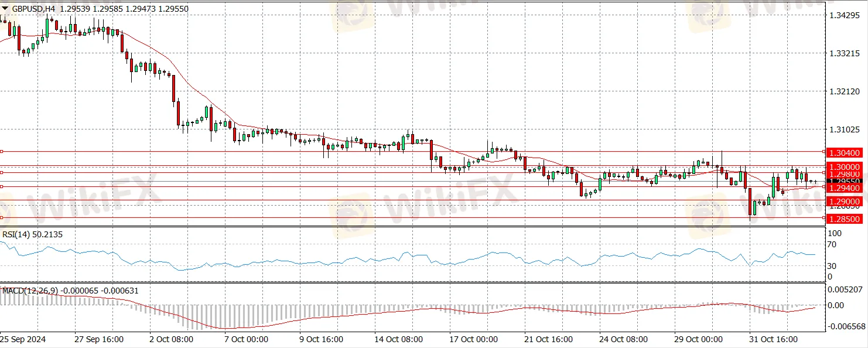Click the 1.32120 price axis value

pos(844,91)
